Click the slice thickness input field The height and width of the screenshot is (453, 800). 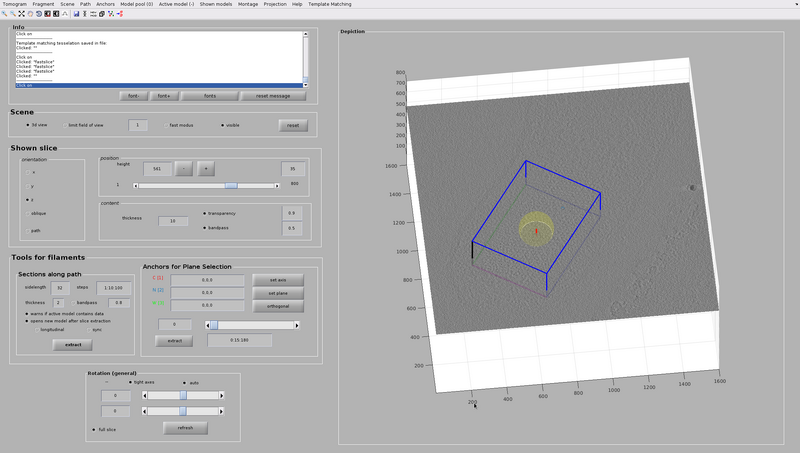tap(173, 220)
